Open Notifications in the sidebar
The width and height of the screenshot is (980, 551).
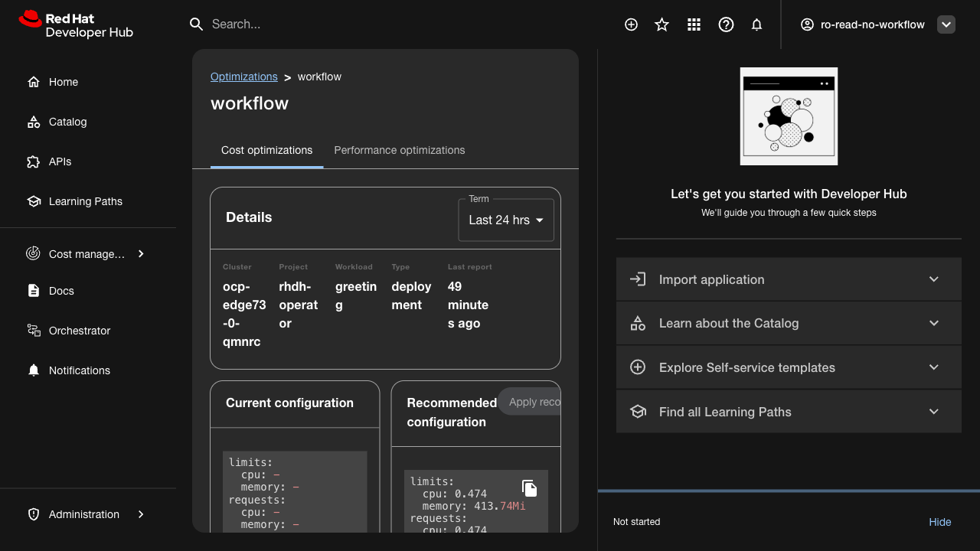click(80, 370)
